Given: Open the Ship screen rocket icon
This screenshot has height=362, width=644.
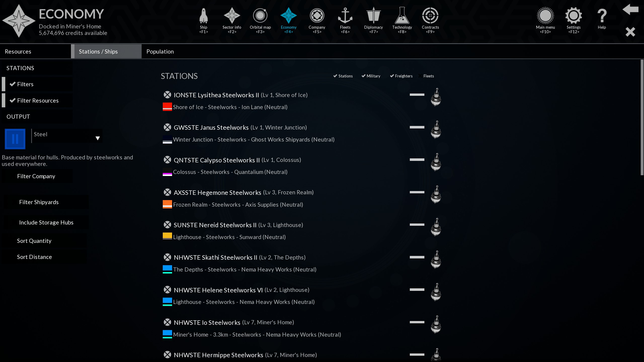Looking at the screenshot, I should (x=204, y=16).
